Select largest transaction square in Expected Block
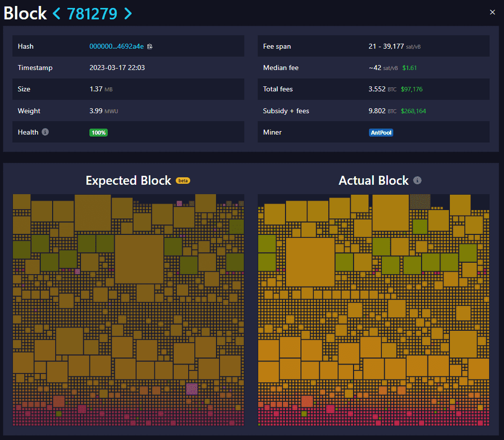The height and width of the screenshot is (440, 504). coord(139,259)
